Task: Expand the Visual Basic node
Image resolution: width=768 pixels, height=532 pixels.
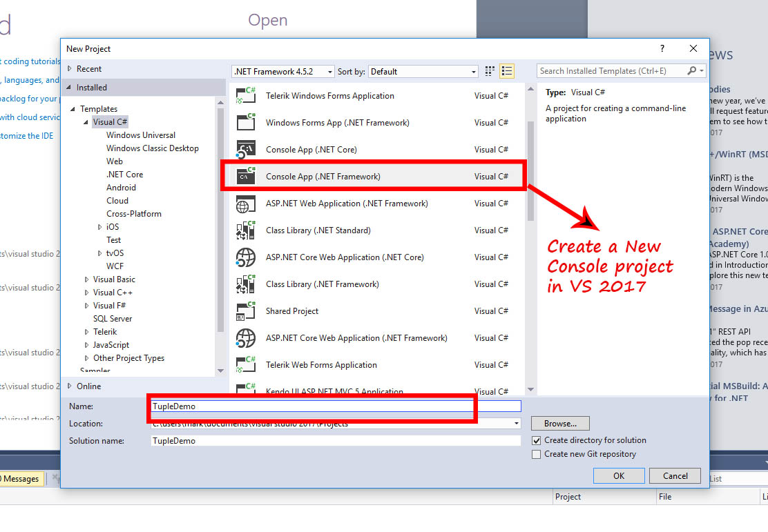Action: click(x=87, y=279)
